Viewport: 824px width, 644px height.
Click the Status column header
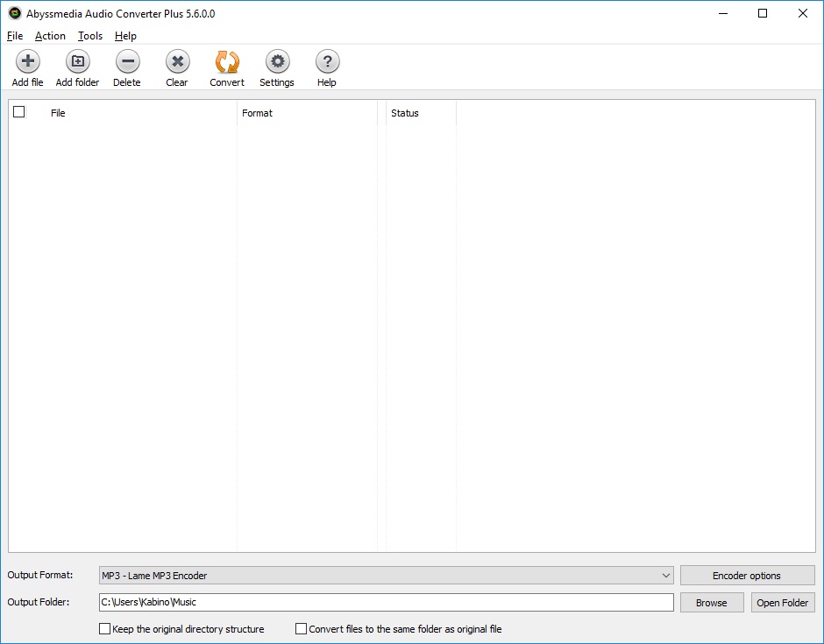[x=421, y=113]
